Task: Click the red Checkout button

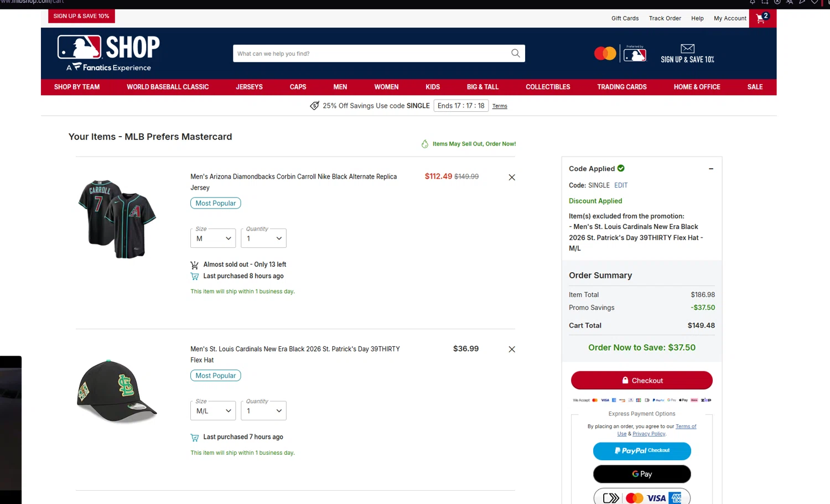Action: (x=641, y=381)
